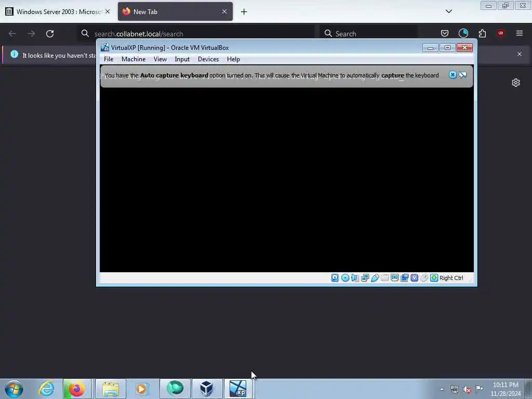Open Windows Explorer from the taskbar
Screen dimensions: 532x399
click(x=111, y=389)
